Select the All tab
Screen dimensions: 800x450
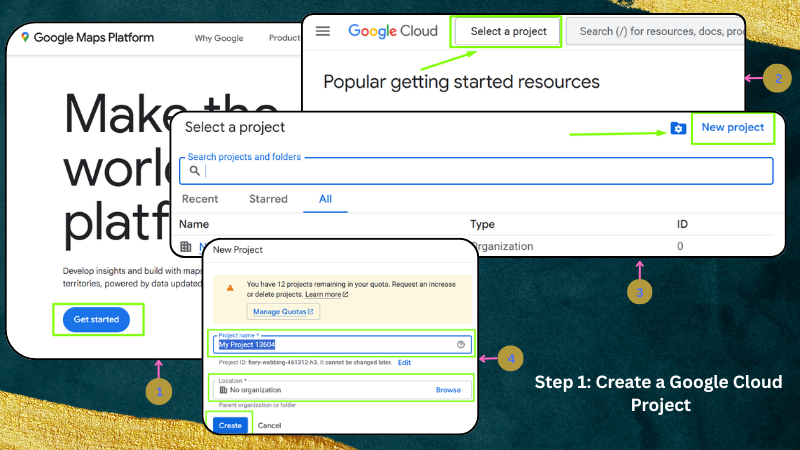tap(326, 199)
